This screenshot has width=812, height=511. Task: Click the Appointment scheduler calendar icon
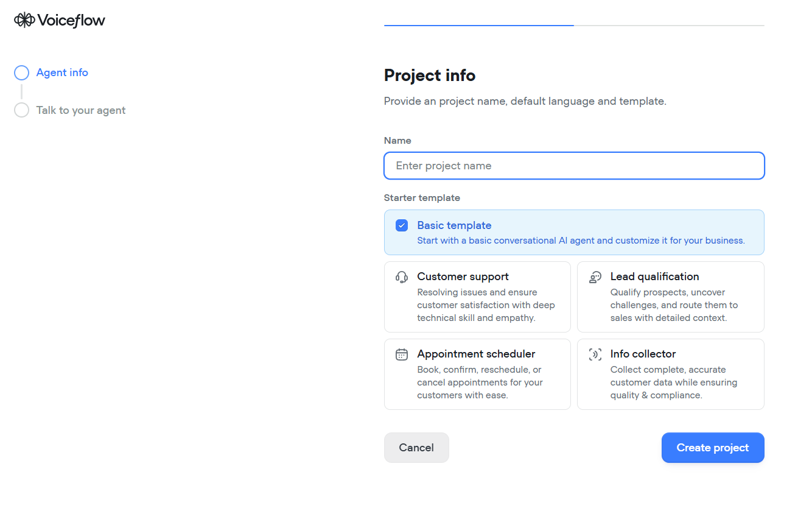(402, 354)
